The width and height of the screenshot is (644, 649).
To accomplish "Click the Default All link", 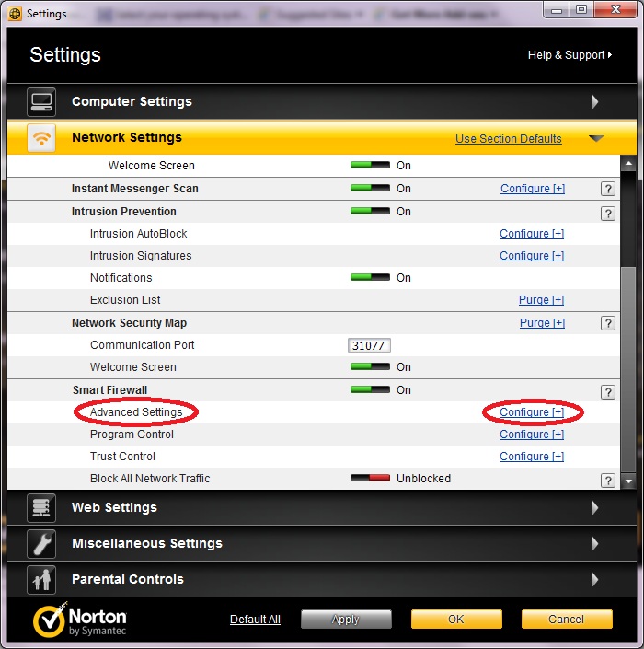I will 255,620.
